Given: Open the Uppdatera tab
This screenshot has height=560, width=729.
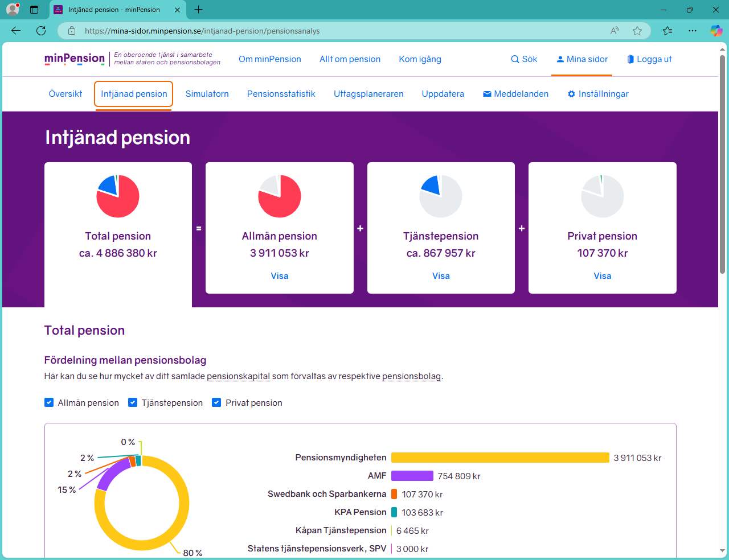Looking at the screenshot, I should (x=443, y=94).
